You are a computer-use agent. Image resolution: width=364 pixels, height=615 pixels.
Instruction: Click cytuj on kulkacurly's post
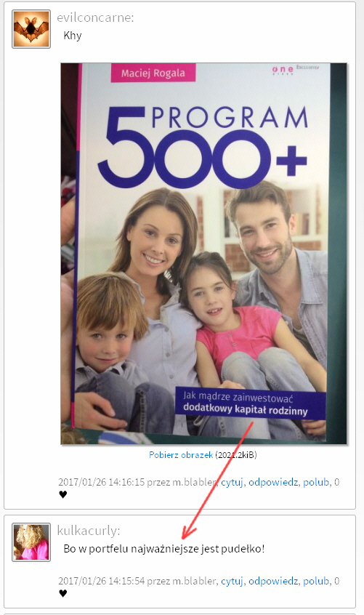[x=232, y=581]
